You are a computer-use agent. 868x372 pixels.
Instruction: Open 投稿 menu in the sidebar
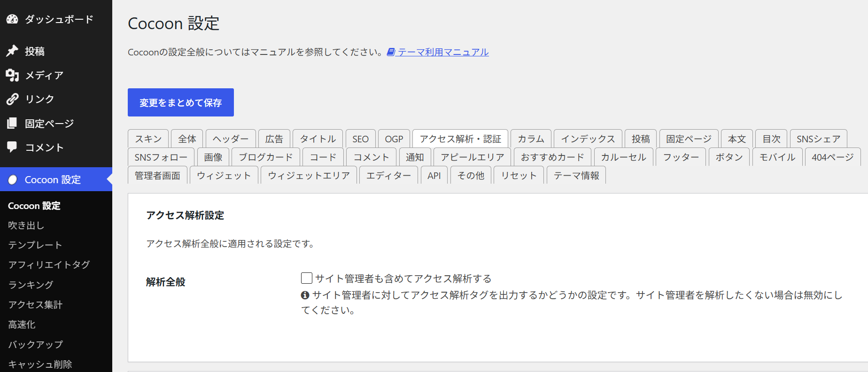coord(56,51)
